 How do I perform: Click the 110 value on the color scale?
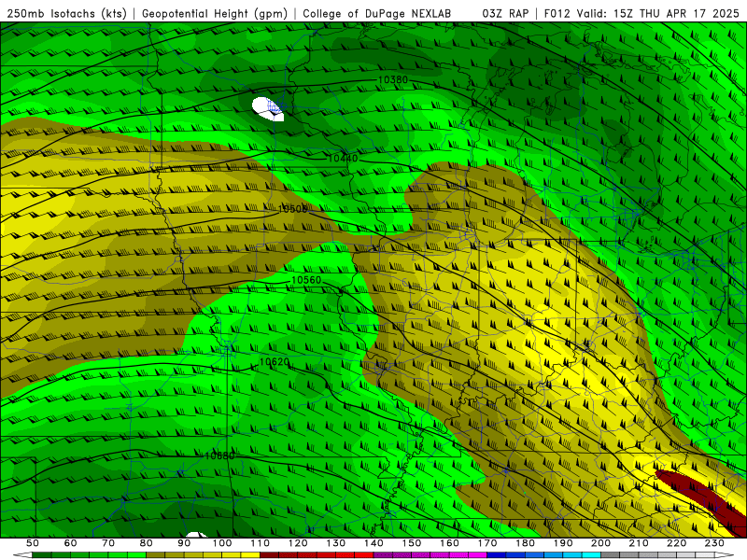[261, 543]
